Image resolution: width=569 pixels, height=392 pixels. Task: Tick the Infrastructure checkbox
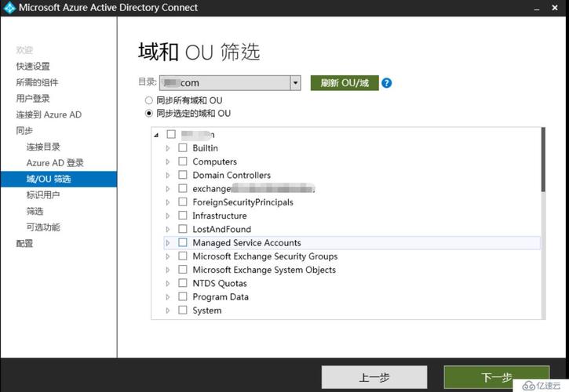(183, 216)
